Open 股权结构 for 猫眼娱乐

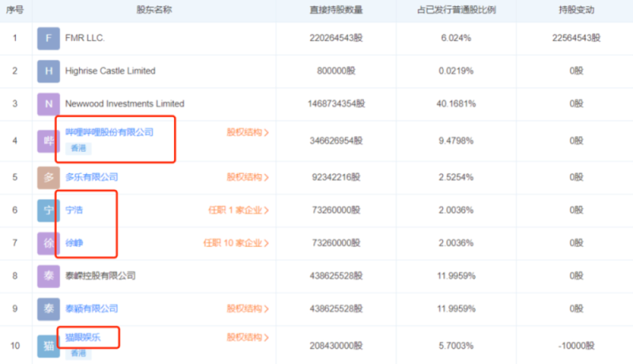[248, 337]
